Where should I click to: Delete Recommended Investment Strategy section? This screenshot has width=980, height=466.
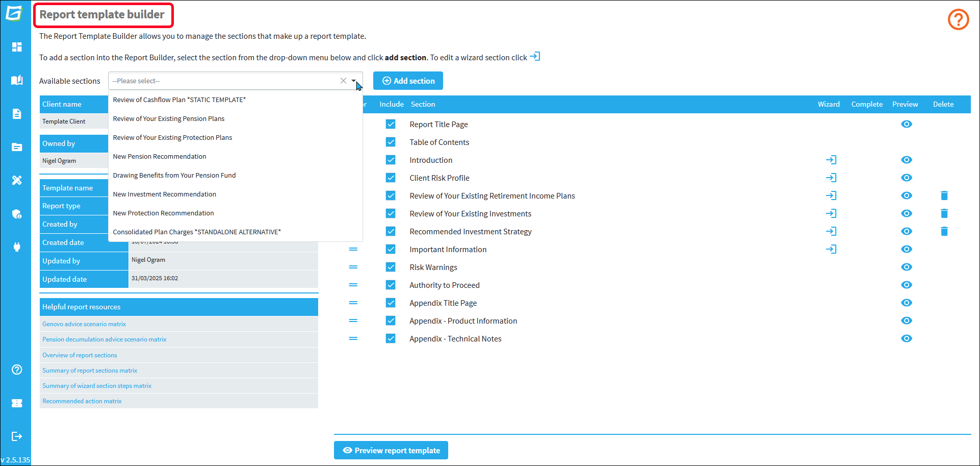click(944, 231)
